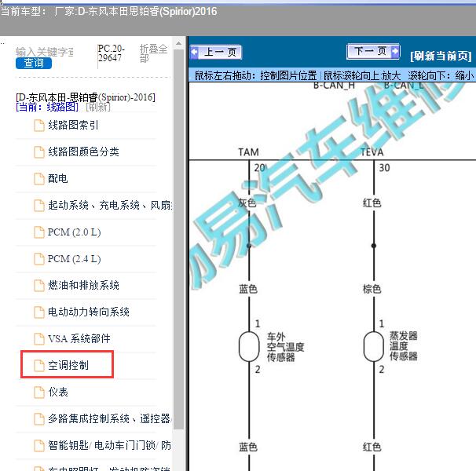Click the 灰色 wire color label
Screen dimensions: 476x471
(x=247, y=203)
